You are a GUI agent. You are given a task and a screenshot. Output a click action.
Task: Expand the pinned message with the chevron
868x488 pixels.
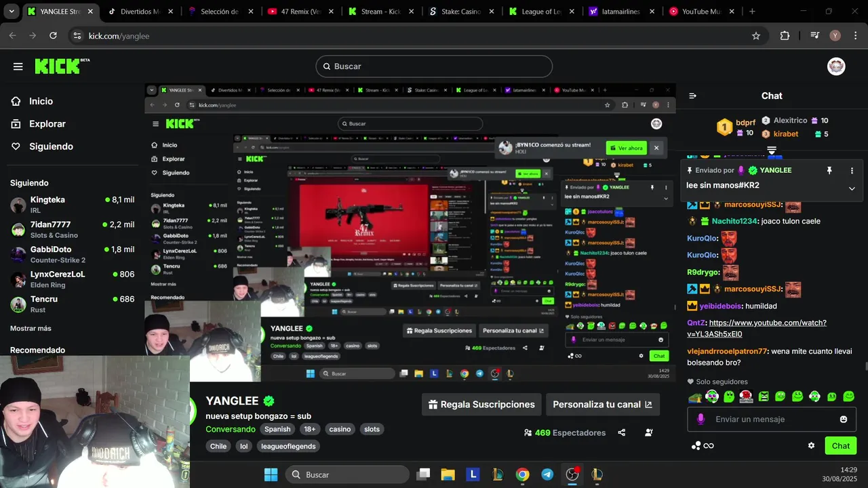852,188
